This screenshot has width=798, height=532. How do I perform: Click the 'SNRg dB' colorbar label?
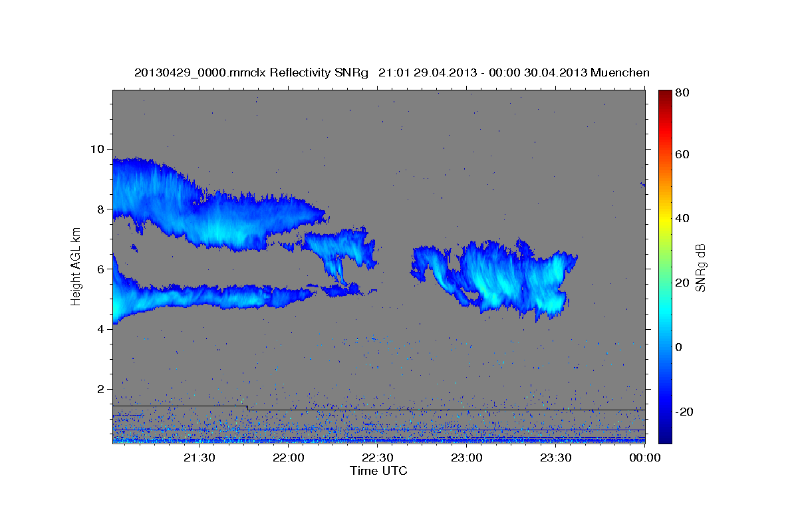tap(700, 268)
